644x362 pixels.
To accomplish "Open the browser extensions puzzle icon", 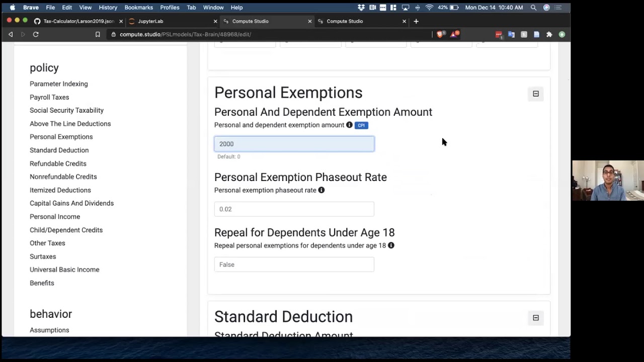I will pyautogui.click(x=549, y=34).
